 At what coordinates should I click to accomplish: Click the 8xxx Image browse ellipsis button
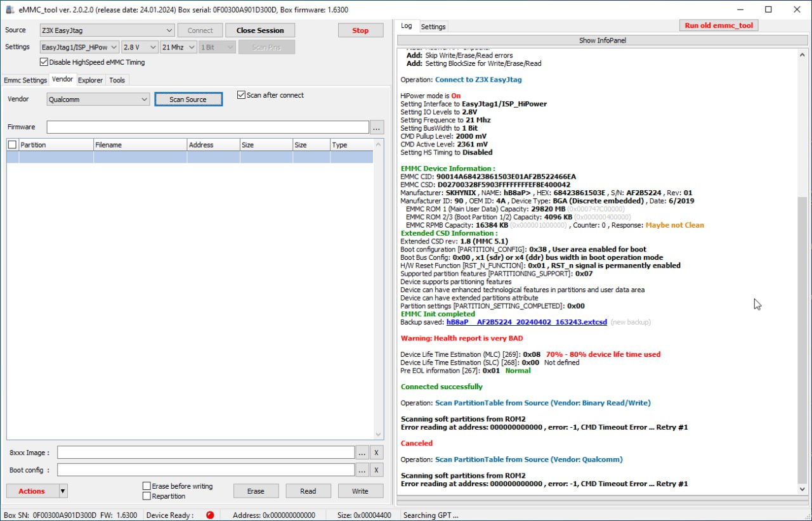(362, 453)
